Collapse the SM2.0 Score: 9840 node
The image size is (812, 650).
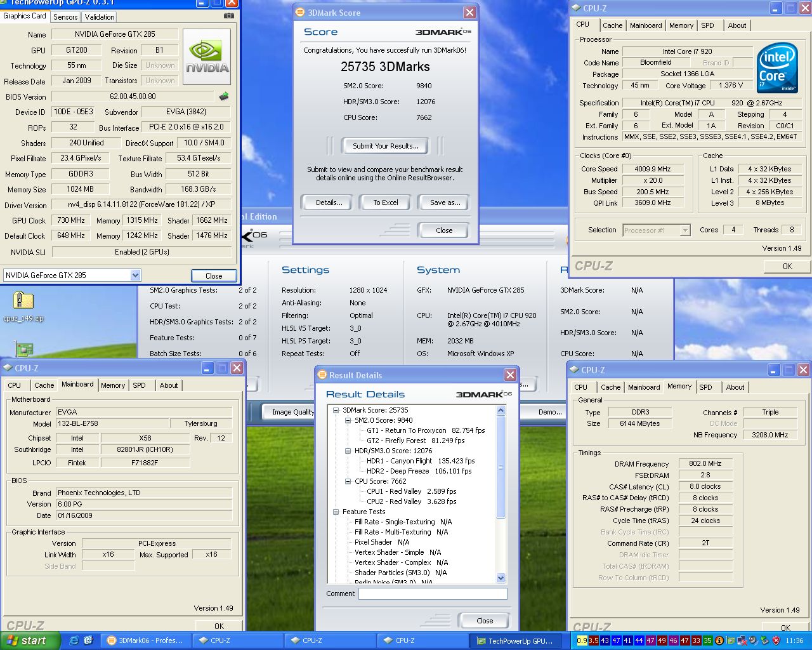(x=348, y=420)
